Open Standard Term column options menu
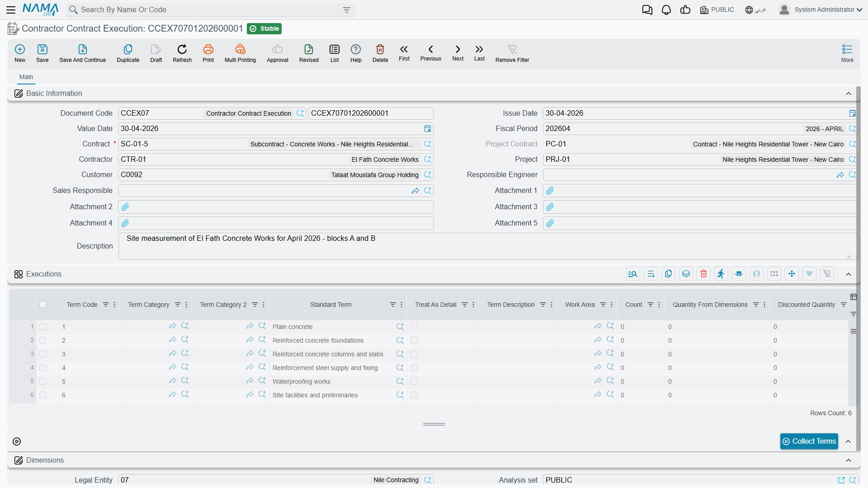The width and height of the screenshot is (868, 488). (x=401, y=305)
